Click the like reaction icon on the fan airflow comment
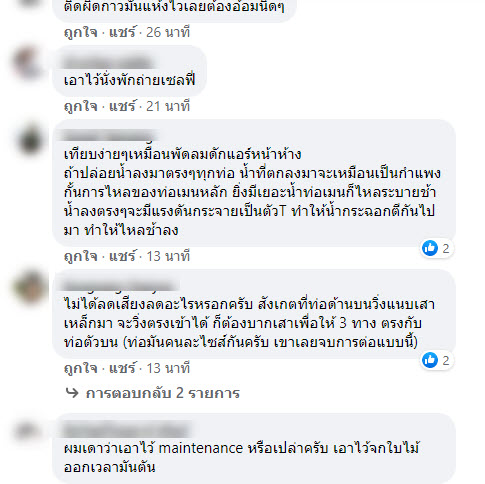The image size is (485, 484). pos(430,248)
